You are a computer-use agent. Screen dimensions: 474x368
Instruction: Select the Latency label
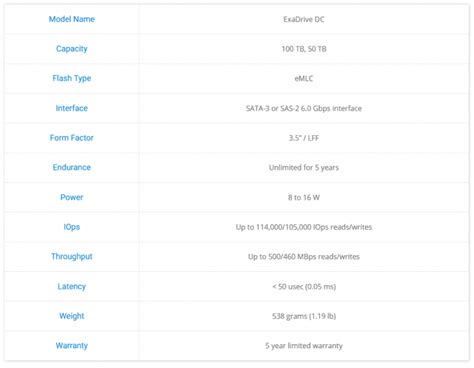coord(72,286)
